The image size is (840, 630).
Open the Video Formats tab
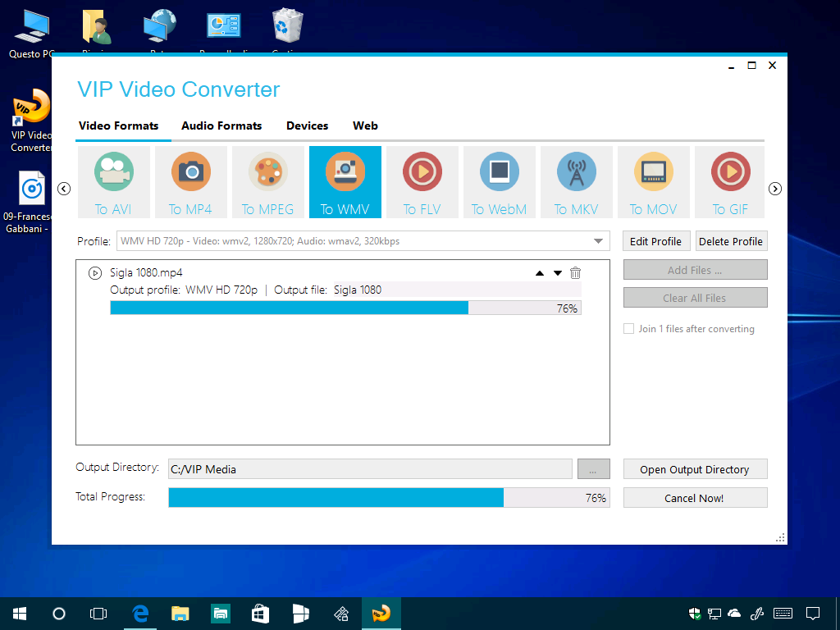(118, 126)
